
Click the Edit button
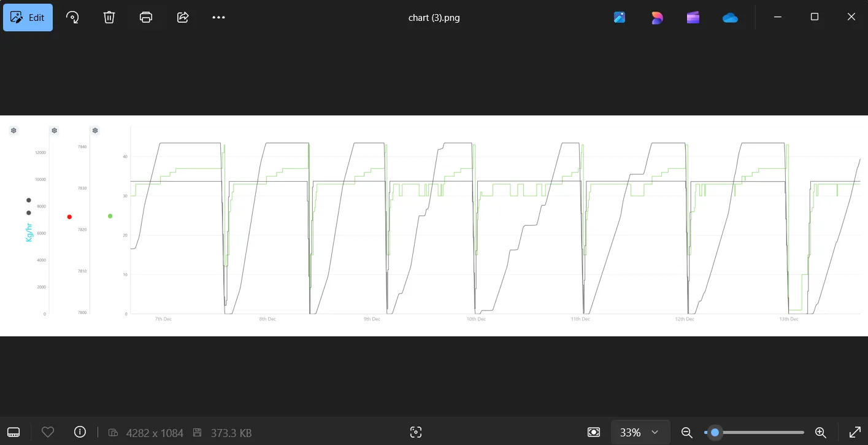[x=28, y=17]
